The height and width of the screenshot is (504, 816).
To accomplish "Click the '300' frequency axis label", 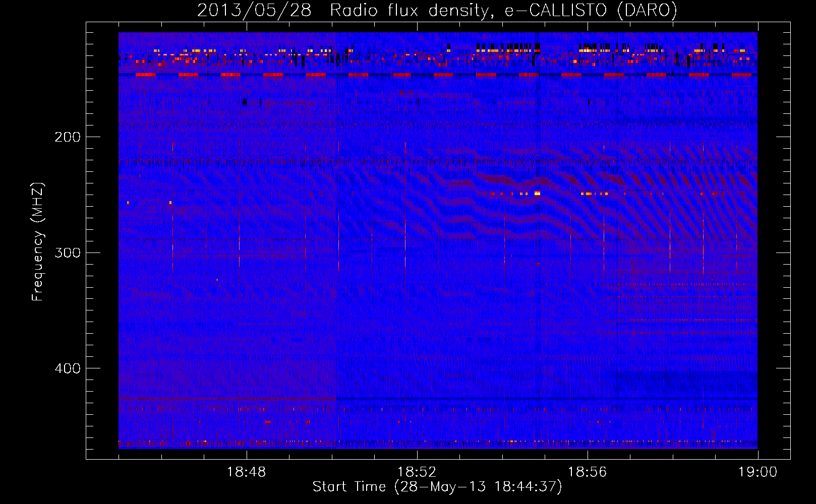I will pos(68,253).
